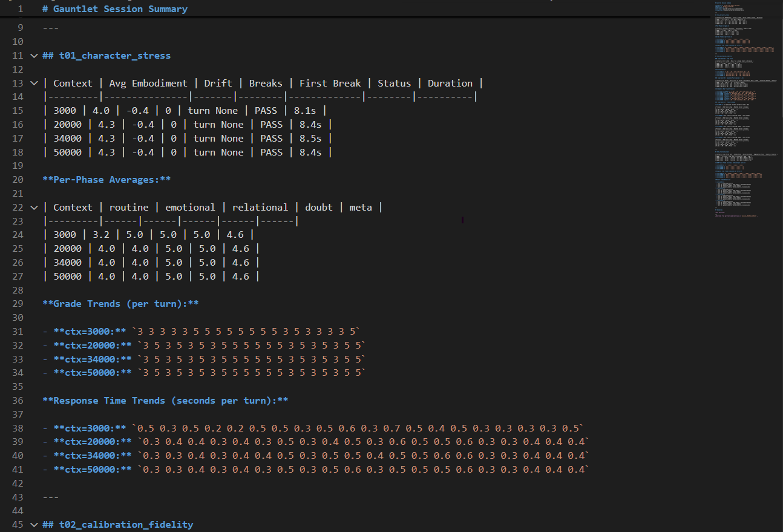Screen dimensions: 783x532
Task: Fold the table starting at line 22
Action: [x=34, y=207]
